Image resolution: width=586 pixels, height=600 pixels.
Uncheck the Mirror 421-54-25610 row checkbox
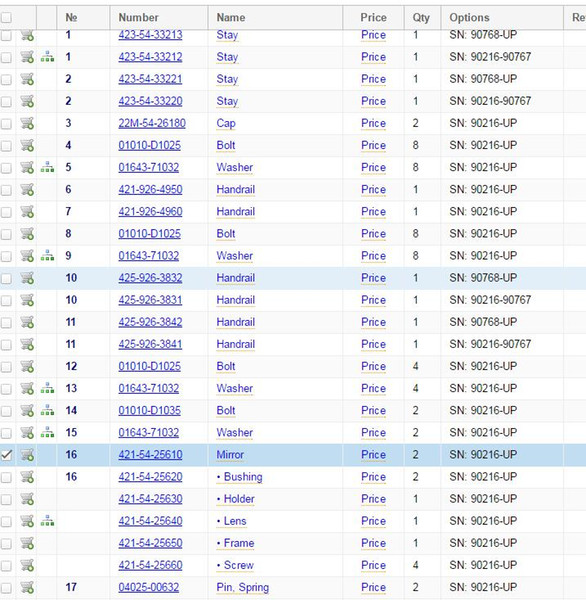6,455
